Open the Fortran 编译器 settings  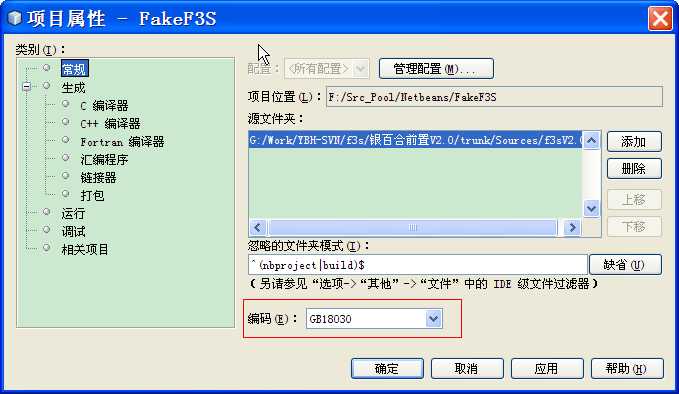[x=122, y=142]
